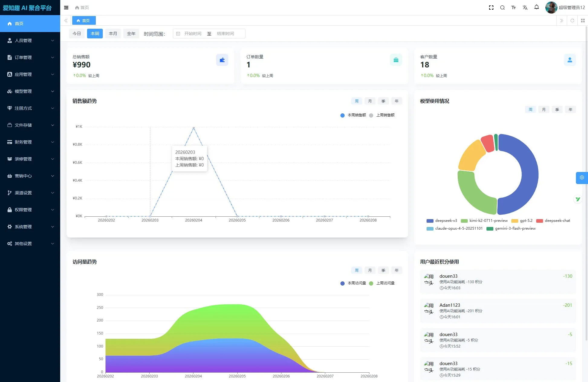
Task: Switch sales trend chart to 月 view
Action: (x=370, y=101)
